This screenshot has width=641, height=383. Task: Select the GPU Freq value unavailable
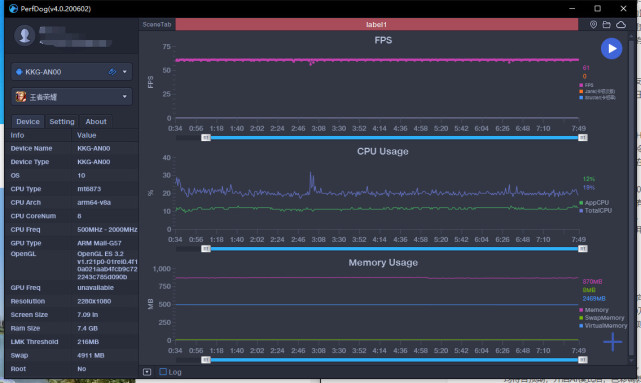(x=95, y=287)
